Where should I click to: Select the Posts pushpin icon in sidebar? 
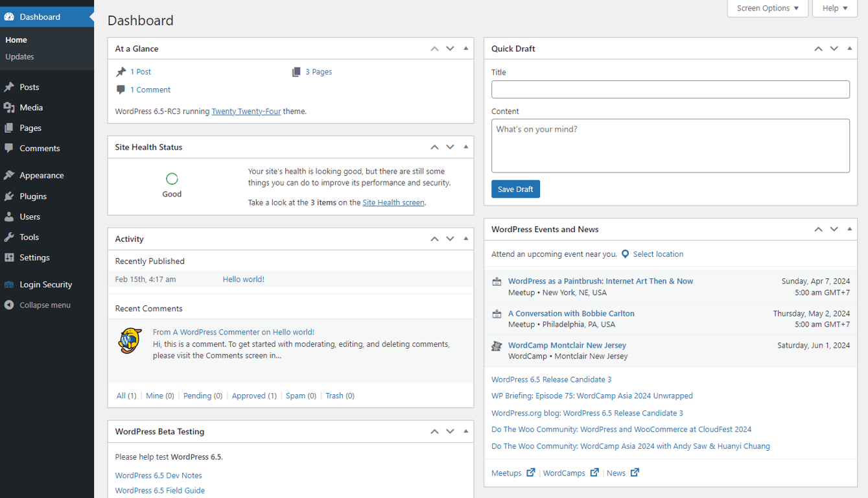[11, 87]
